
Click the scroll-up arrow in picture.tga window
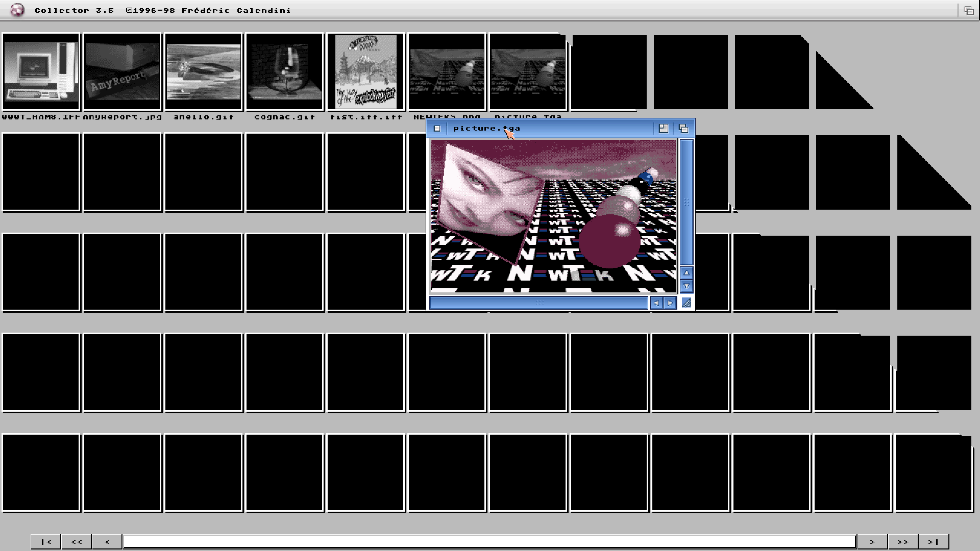pos(687,273)
